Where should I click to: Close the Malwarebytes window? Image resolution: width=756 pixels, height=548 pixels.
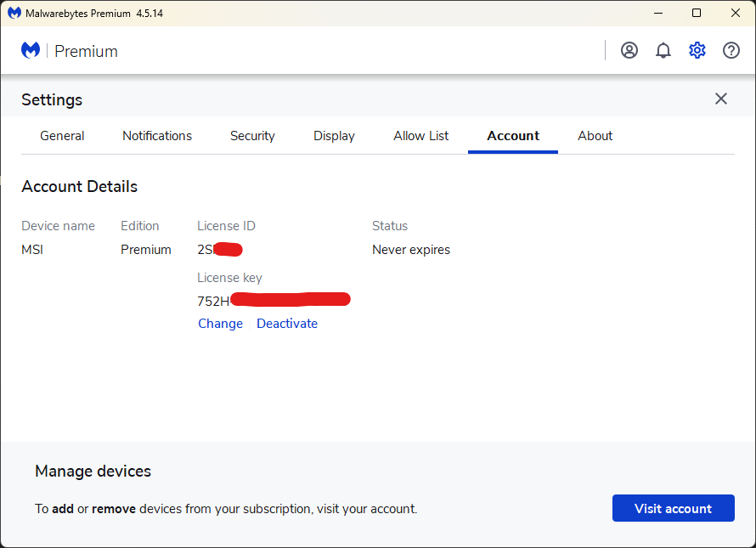tap(736, 13)
